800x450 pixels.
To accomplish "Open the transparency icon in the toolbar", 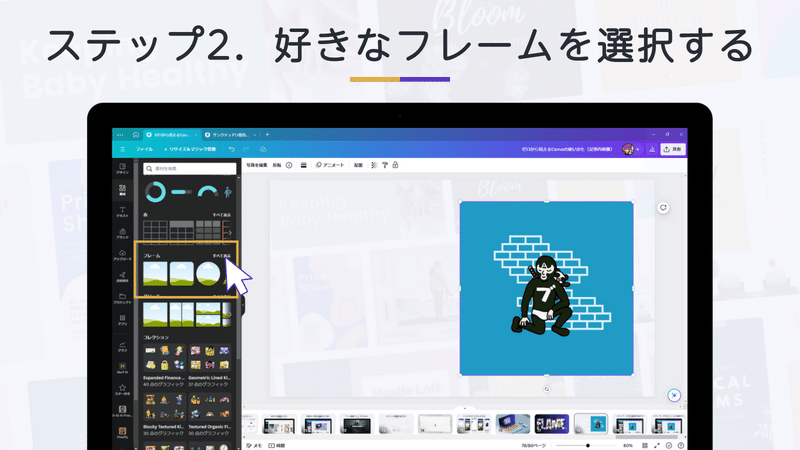I will [374, 165].
